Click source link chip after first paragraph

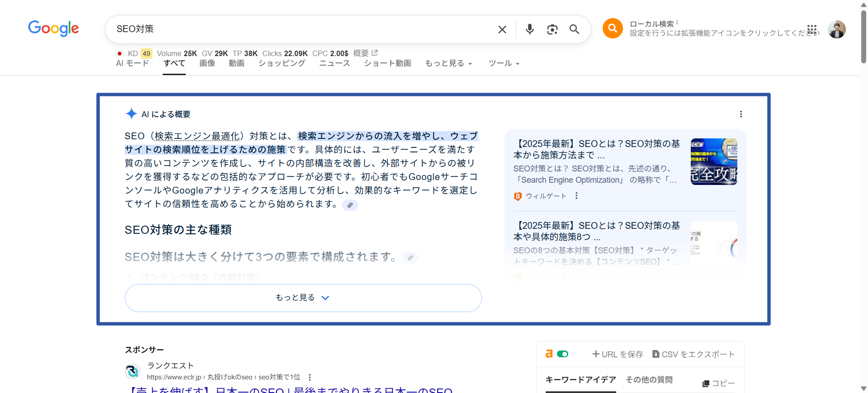click(350, 205)
